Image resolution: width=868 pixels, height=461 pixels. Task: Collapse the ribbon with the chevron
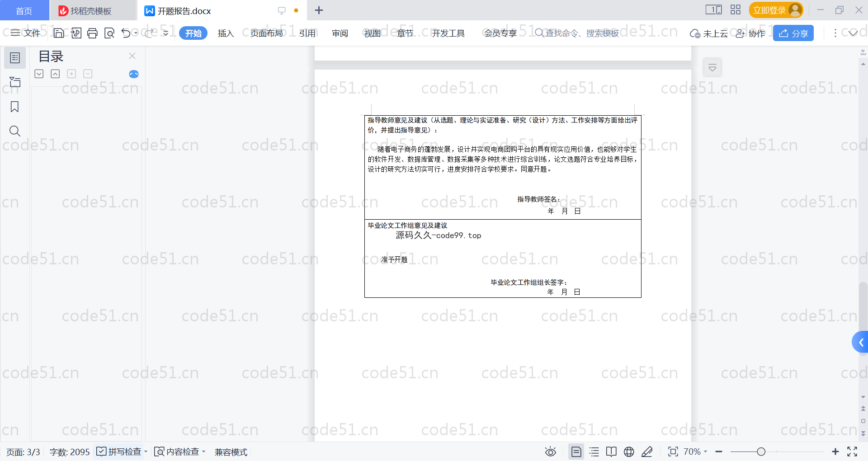pos(853,33)
